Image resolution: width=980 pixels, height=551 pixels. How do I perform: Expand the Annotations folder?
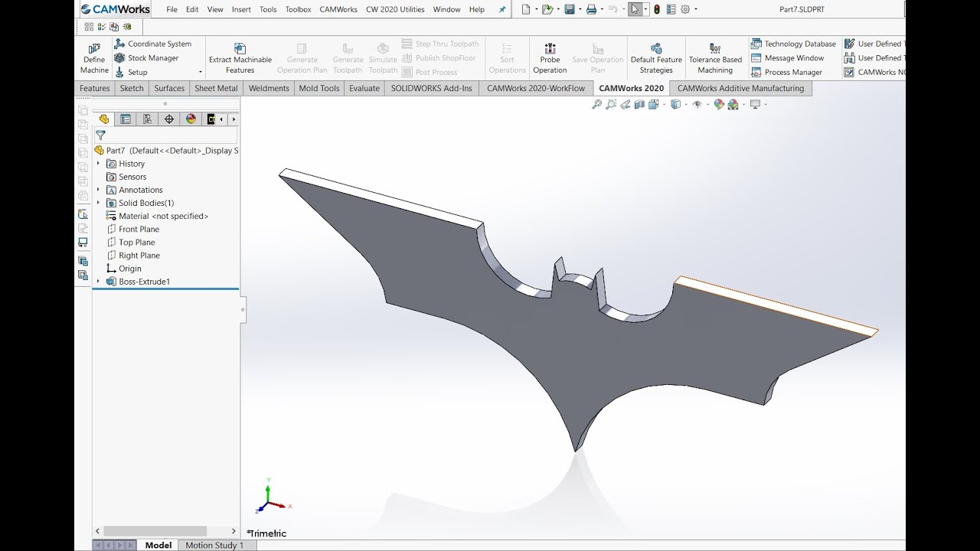pos(98,190)
